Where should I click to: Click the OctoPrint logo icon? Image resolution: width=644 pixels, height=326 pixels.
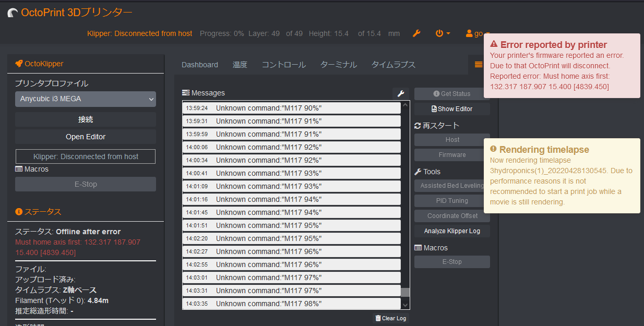coord(13,13)
